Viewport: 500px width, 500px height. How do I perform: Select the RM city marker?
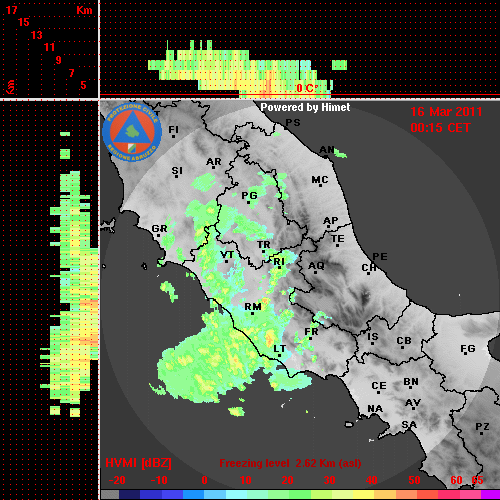(253, 308)
